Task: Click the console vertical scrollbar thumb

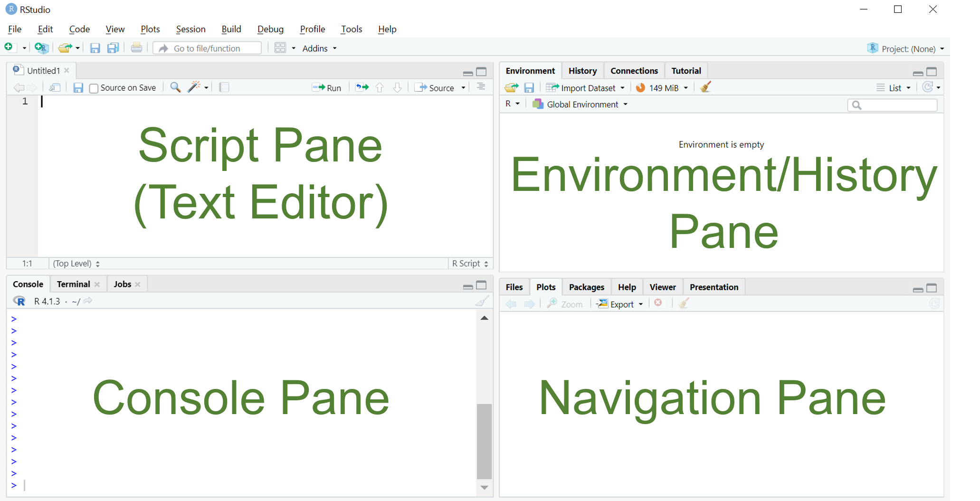Action: point(484,441)
